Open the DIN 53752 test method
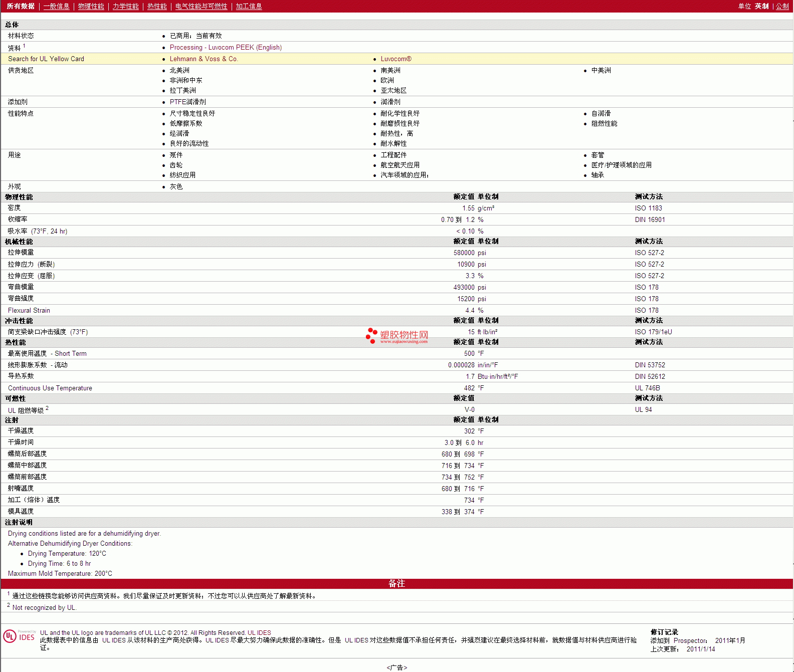 650,365
